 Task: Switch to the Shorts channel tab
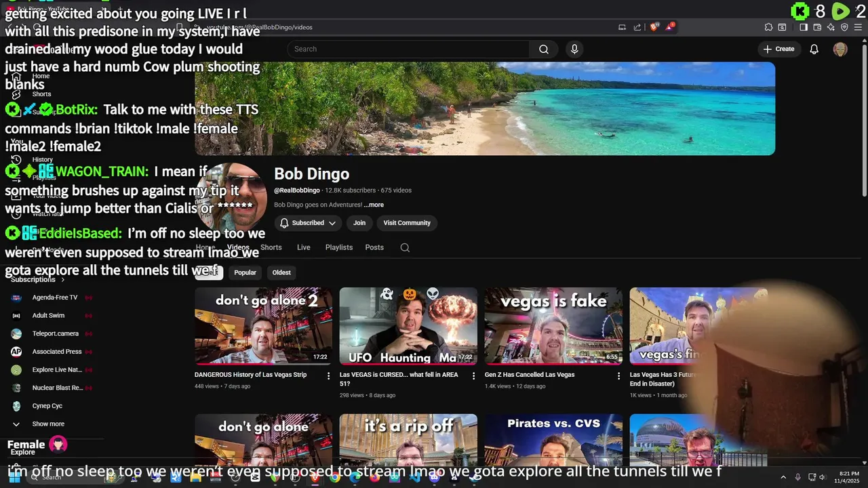click(271, 247)
